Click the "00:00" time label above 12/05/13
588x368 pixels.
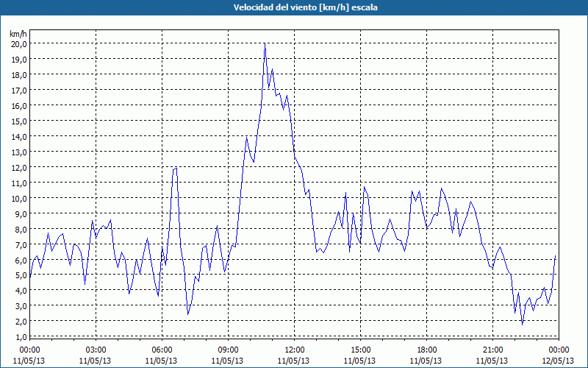pos(559,350)
